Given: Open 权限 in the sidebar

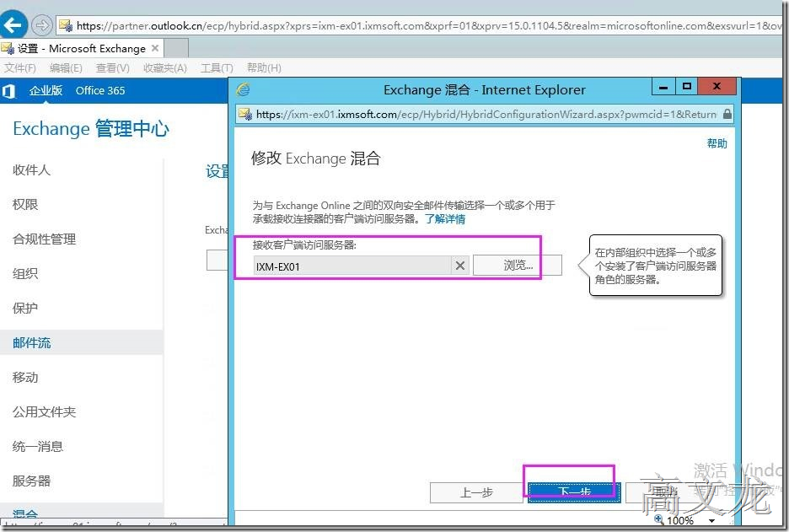Looking at the screenshot, I should coord(25,205).
